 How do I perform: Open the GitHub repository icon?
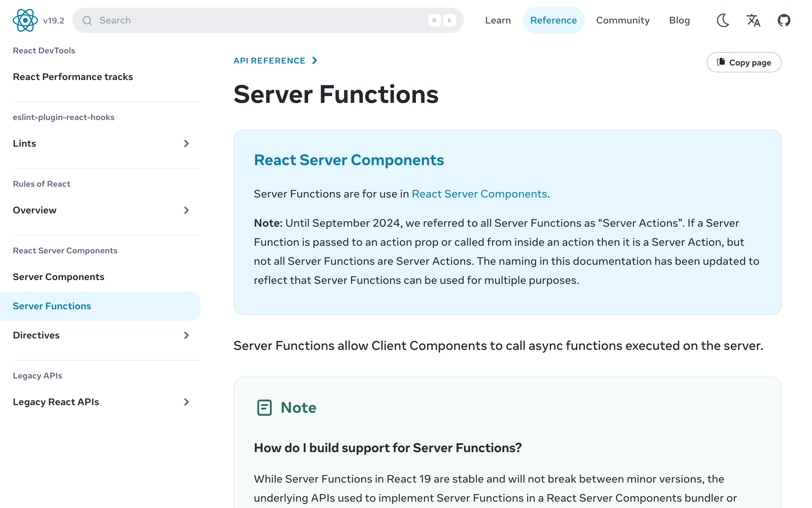point(784,20)
